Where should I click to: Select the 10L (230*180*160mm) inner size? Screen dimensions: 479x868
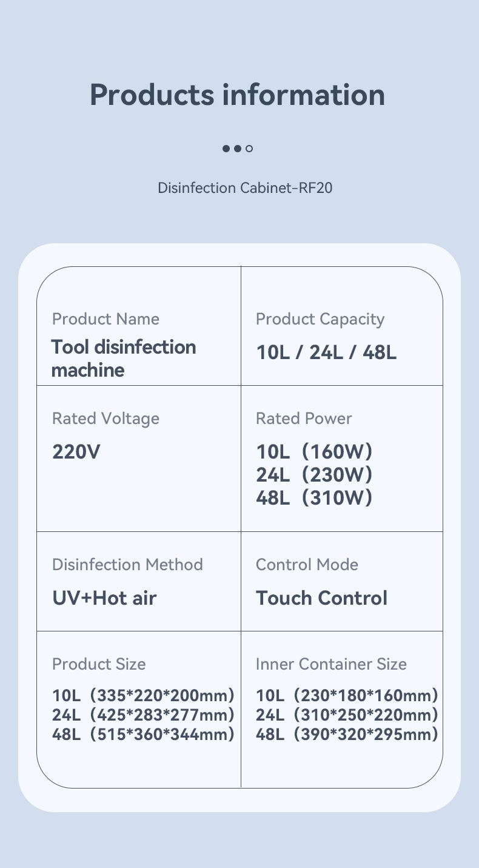click(347, 696)
